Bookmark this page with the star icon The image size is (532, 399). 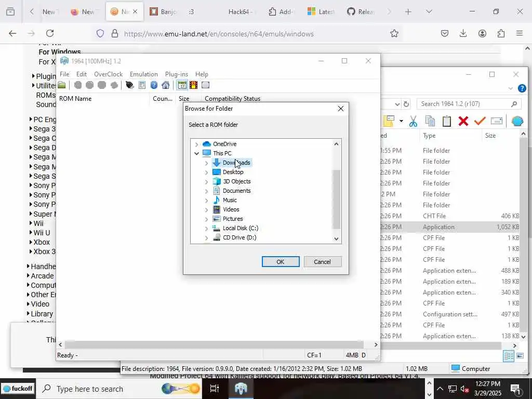click(x=394, y=33)
